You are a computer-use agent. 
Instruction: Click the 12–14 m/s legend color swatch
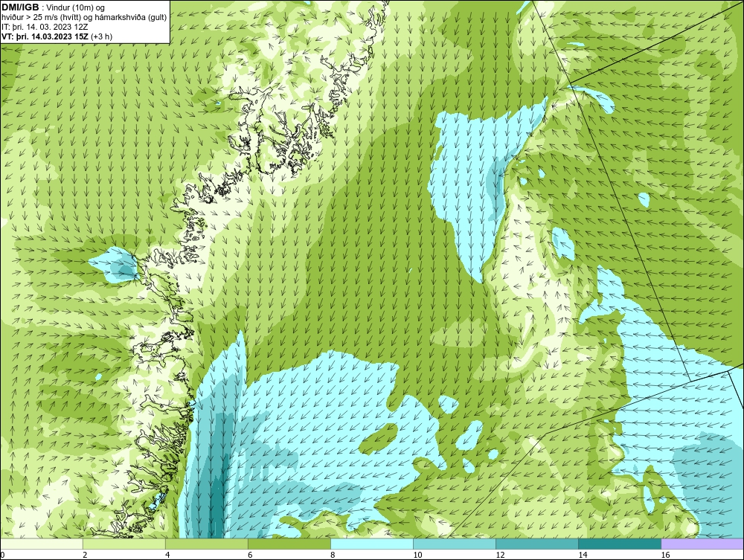[537, 544]
